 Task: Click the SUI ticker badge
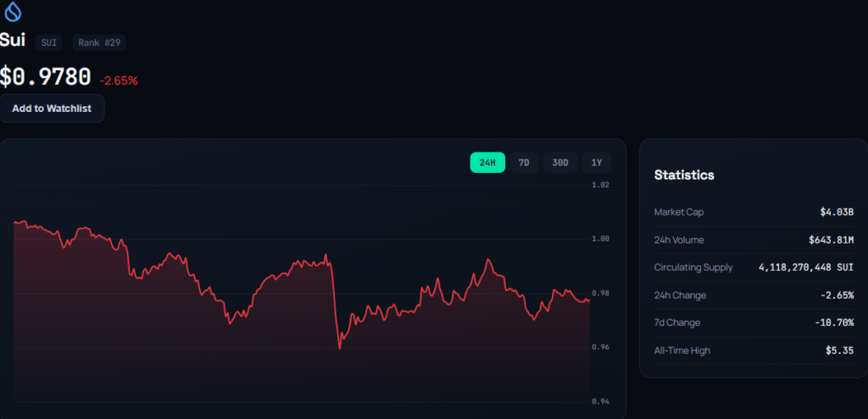(x=48, y=42)
